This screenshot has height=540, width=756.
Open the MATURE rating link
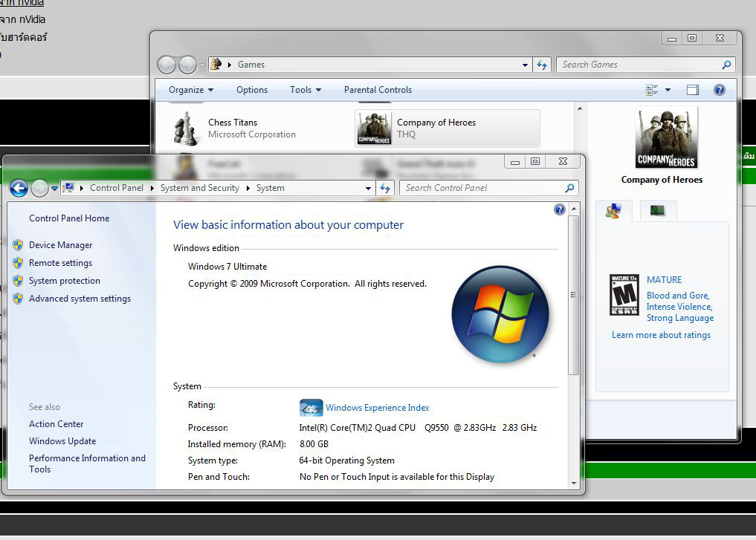[664, 280]
